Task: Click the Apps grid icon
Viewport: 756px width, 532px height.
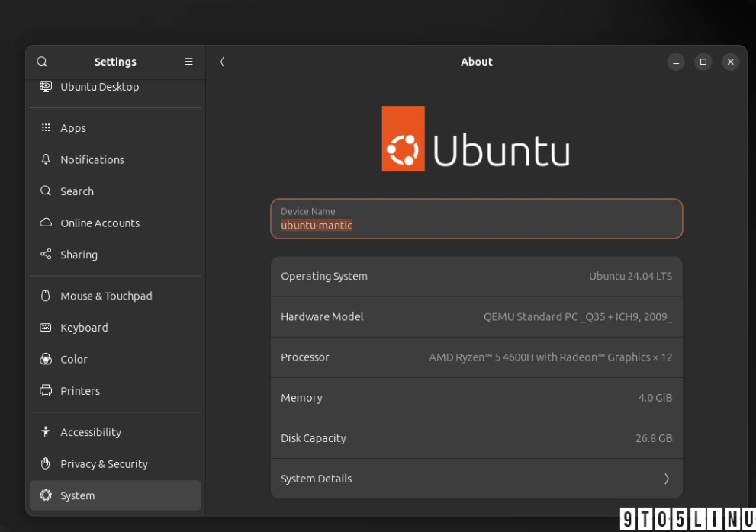Action: 46,128
